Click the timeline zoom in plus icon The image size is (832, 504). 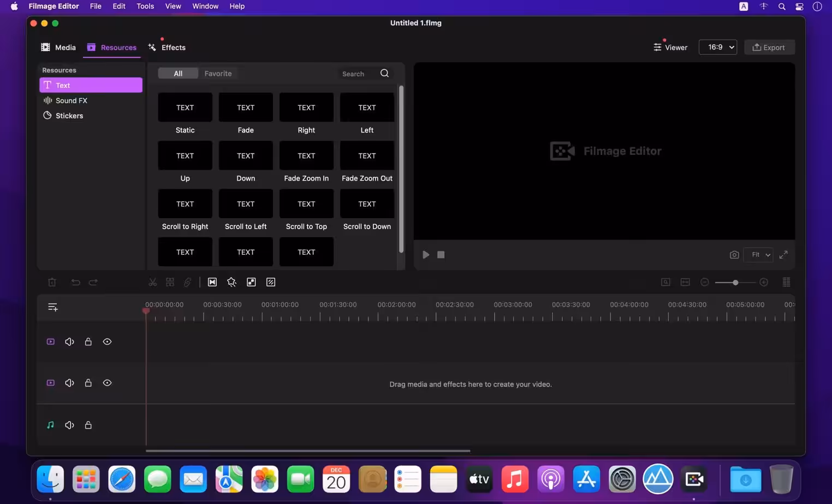click(x=764, y=282)
